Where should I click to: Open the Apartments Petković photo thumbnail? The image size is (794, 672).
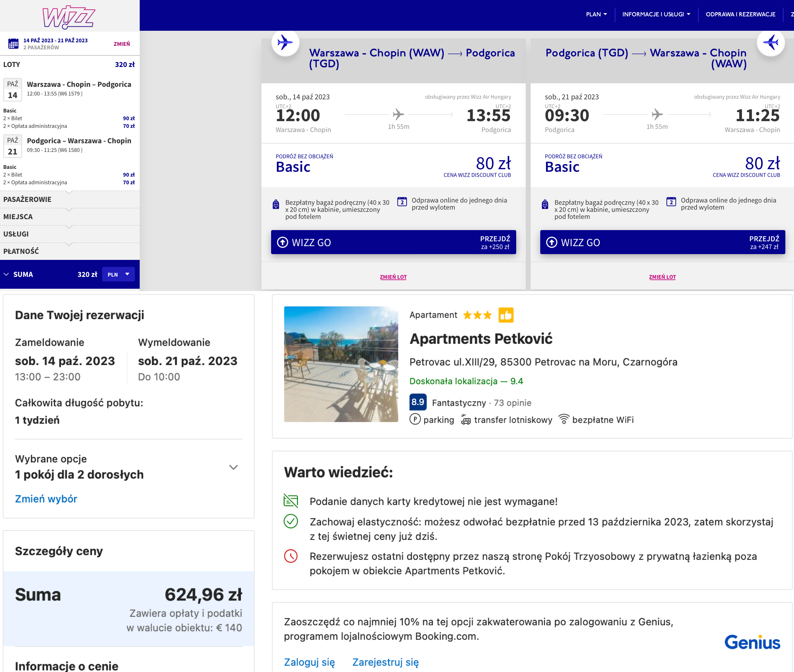[341, 364]
